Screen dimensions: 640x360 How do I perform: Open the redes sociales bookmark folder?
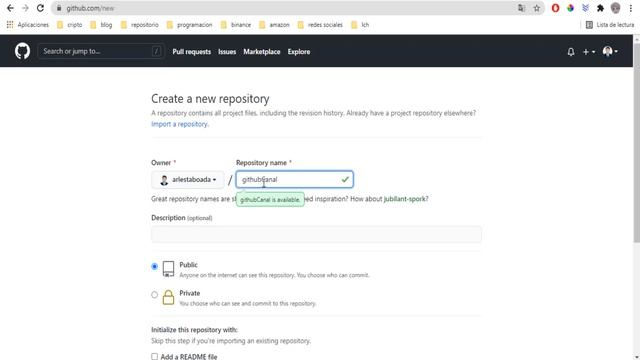320,25
